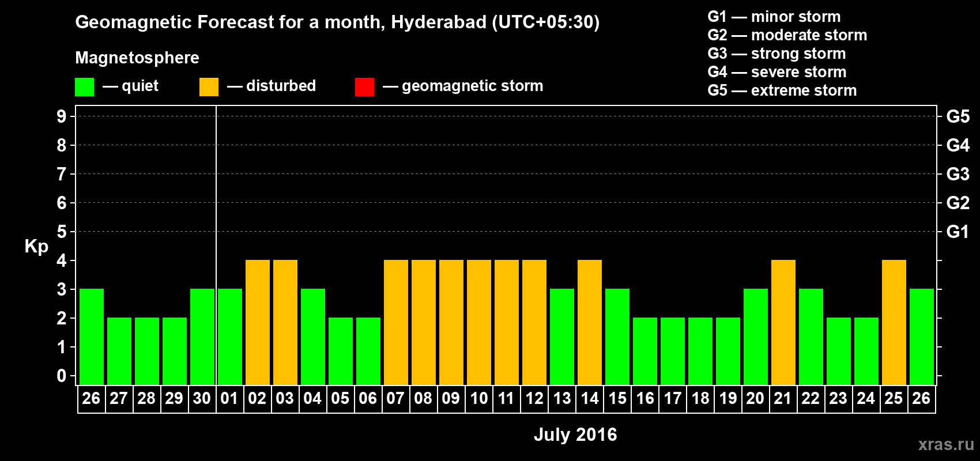
Task: Click the orange bar for July 25
Action: click(x=894, y=322)
